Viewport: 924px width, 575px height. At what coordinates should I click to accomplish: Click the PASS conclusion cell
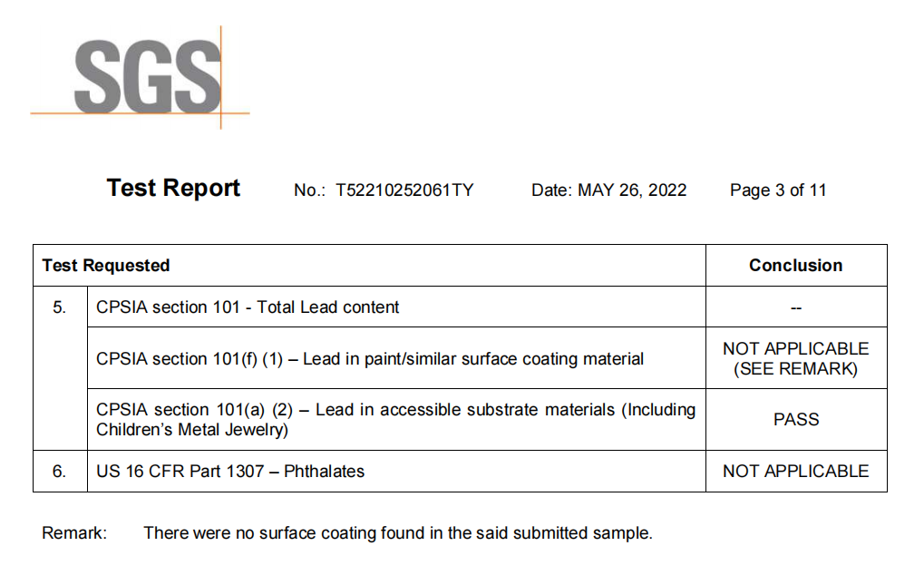[x=795, y=420]
